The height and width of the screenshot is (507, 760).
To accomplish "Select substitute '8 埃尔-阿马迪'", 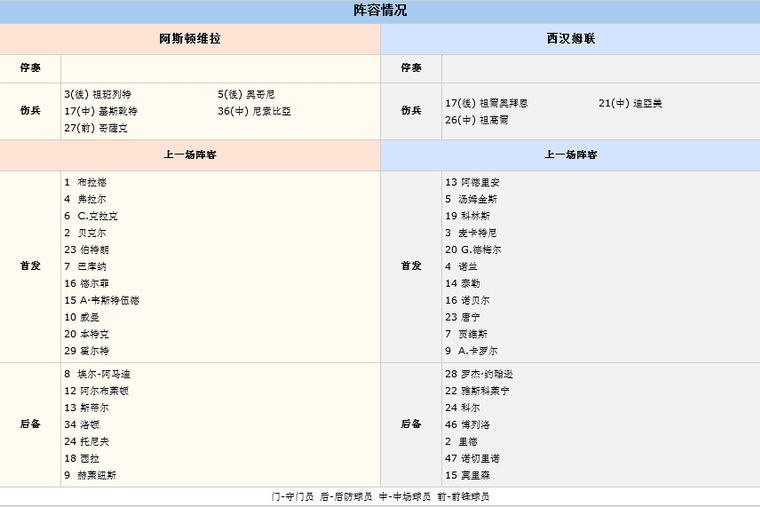I will [x=97, y=374].
